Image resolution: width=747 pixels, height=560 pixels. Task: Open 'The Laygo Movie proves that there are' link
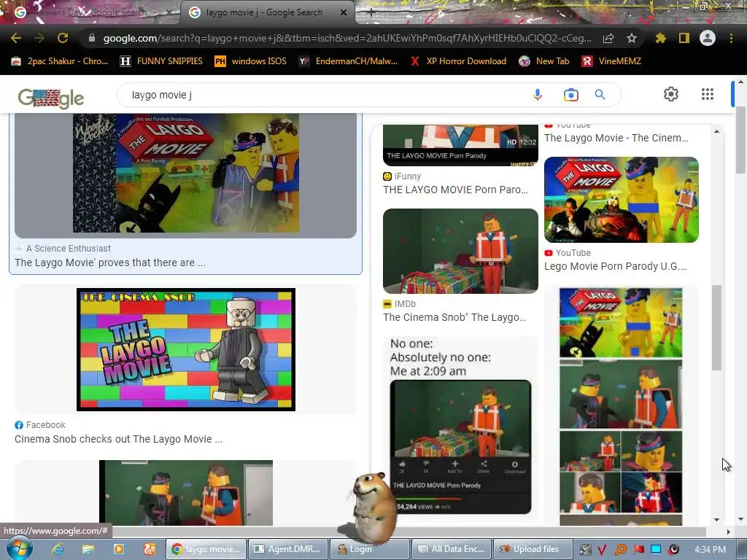110,262
